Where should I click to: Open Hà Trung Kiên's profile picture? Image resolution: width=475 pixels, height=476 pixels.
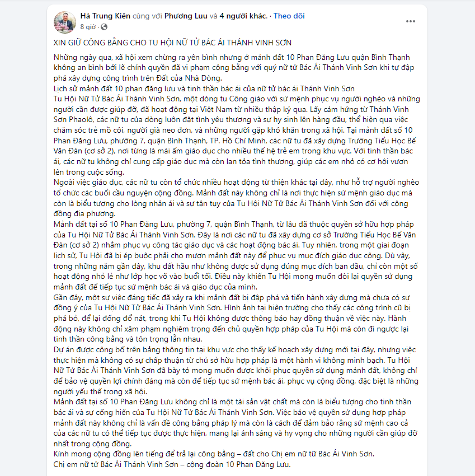tap(64, 22)
